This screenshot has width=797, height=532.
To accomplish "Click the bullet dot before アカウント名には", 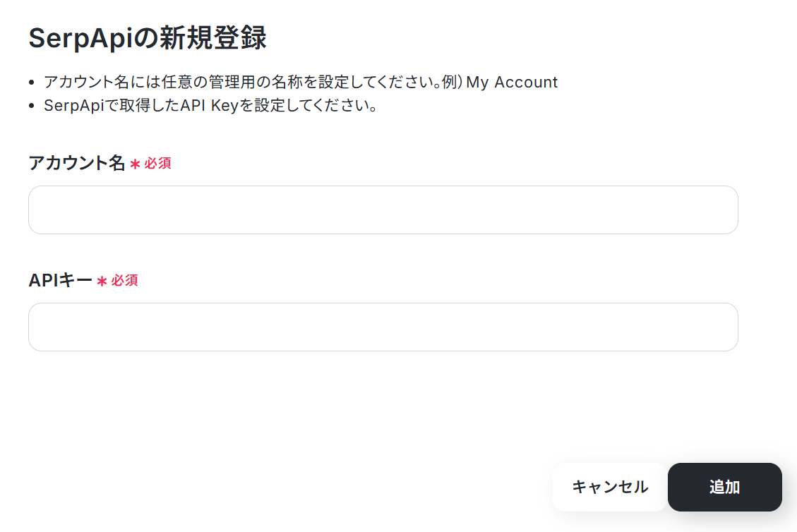I will (x=32, y=83).
